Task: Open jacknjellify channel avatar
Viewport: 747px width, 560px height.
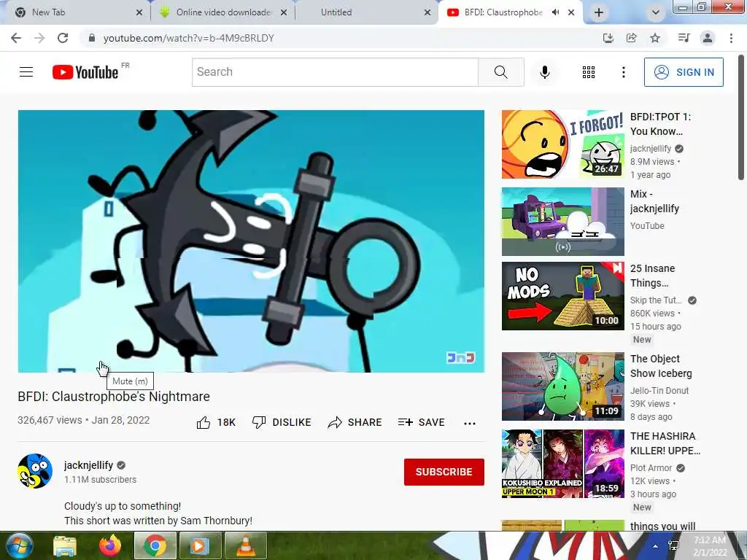Action: (35, 471)
